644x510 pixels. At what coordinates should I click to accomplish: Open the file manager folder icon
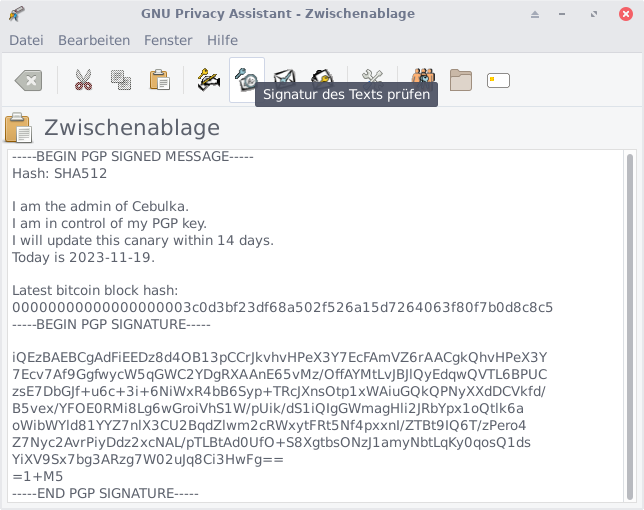460,81
